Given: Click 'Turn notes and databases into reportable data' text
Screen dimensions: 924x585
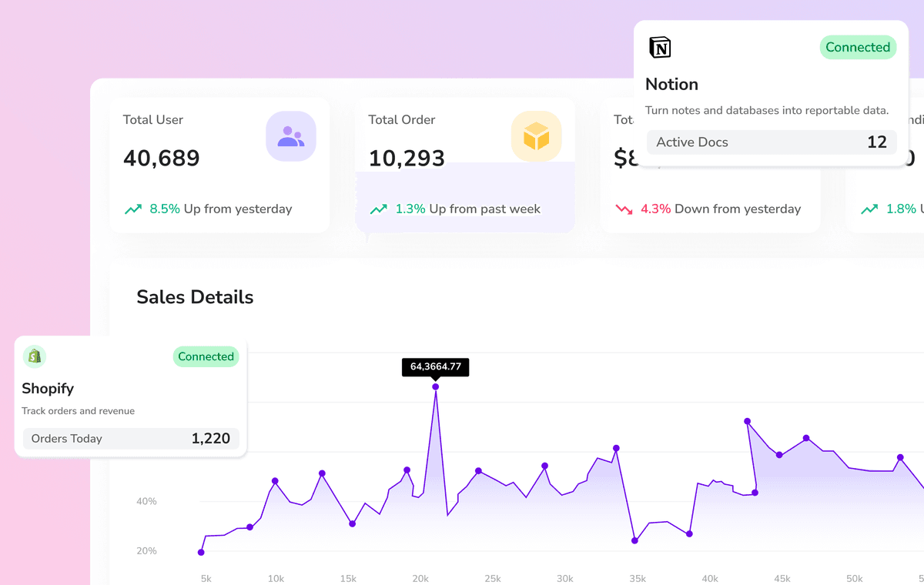Looking at the screenshot, I should [767, 110].
